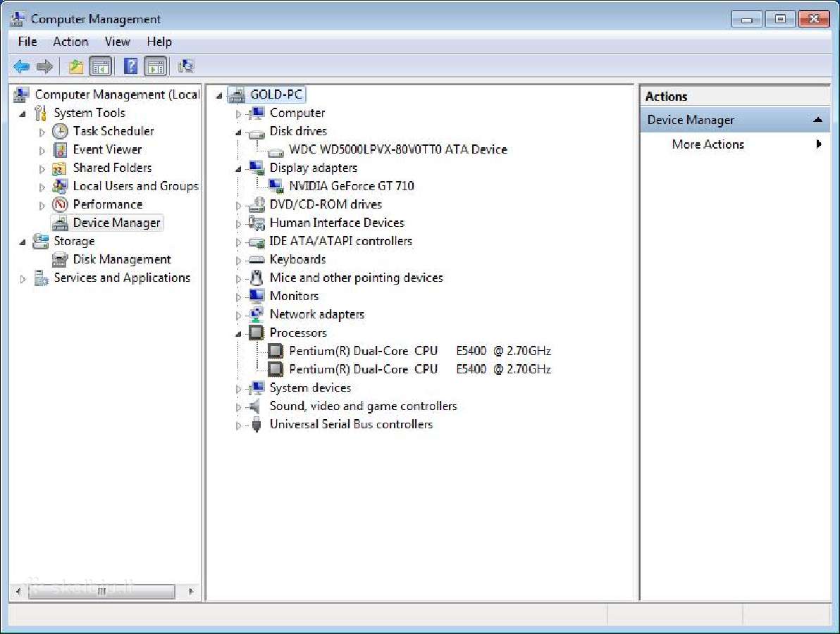840x634 pixels.
Task: Click the Sound controllers speaker icon
Action: point(256,406)
